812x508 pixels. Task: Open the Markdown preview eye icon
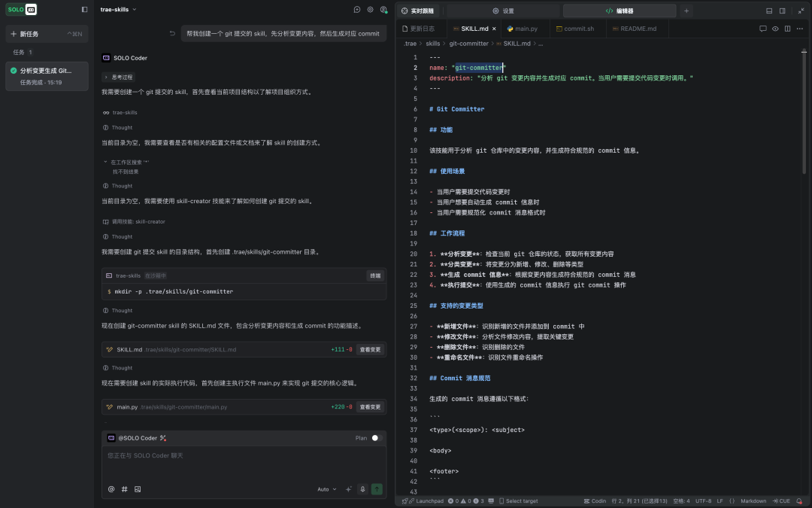(774, 28)
